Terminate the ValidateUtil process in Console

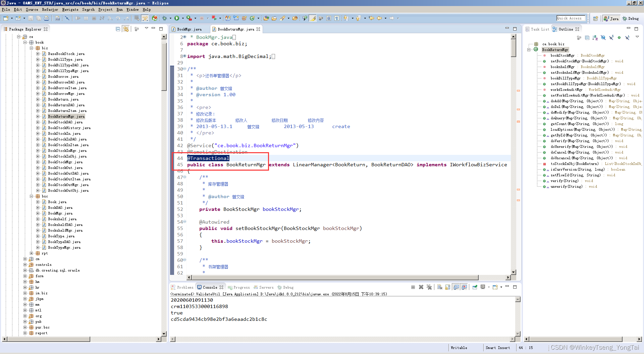click(x=413, y=287)
